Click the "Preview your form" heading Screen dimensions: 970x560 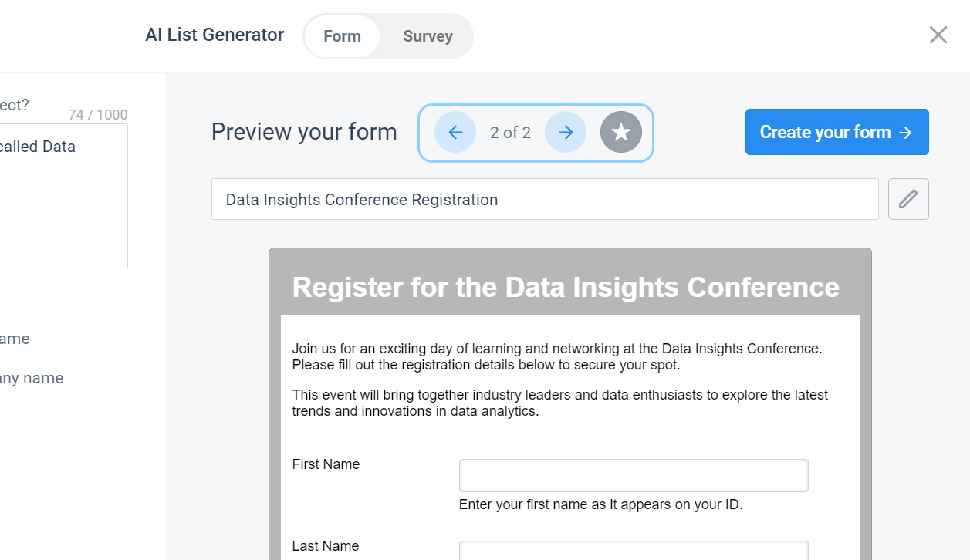tap(304, 132)
